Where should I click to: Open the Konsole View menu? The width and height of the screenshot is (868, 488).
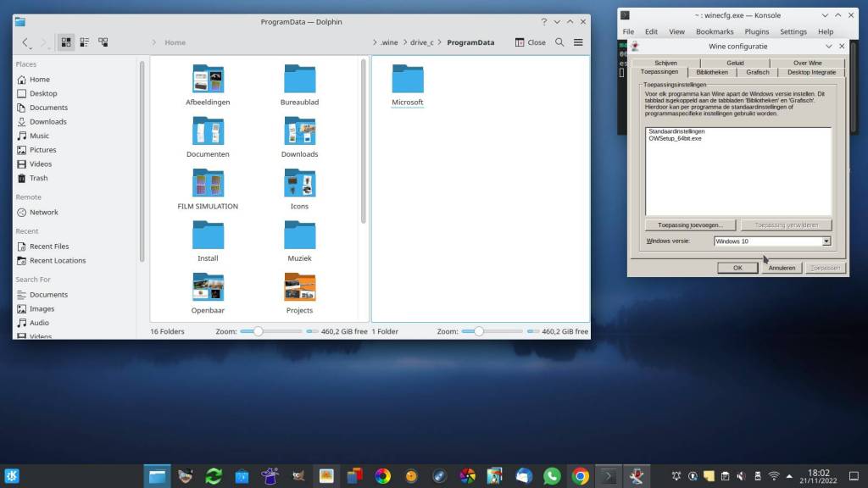pos(676,31)
